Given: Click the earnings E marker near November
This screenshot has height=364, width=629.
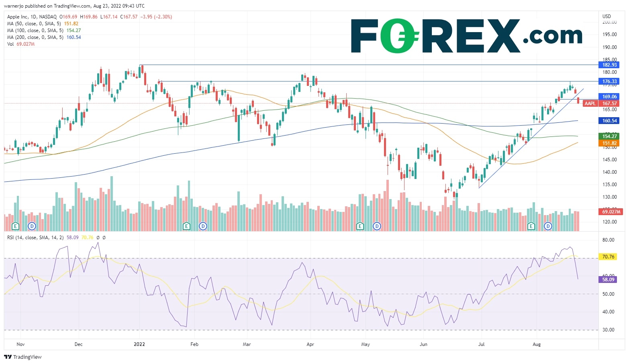Looking at the screenshot, I should [15, 226].
